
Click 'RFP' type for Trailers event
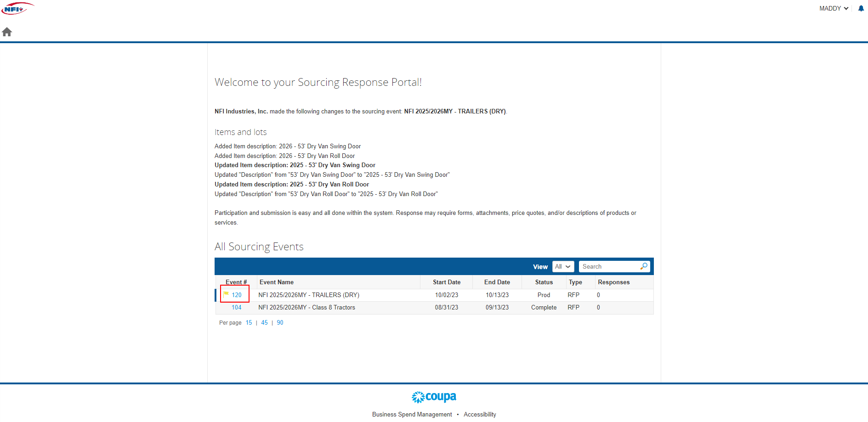click(x=573, y=295)
